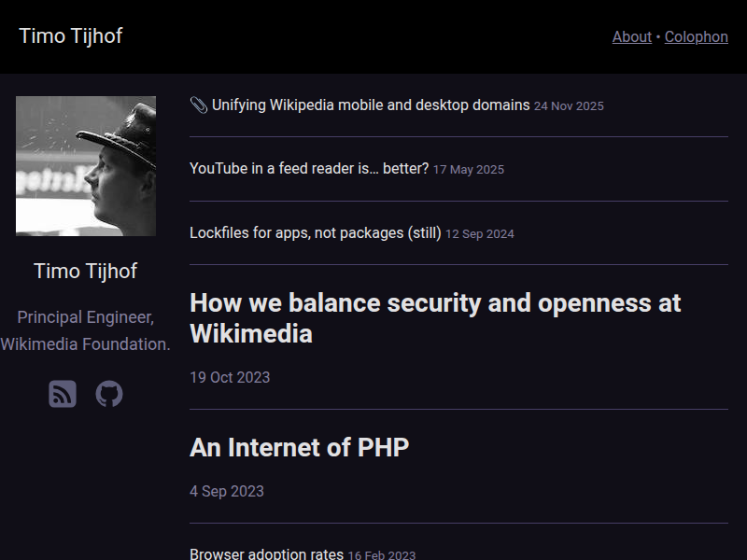This screenshot has height=560, width=747.
Task: Click the date 4 Sep 2023
Action: 227,492
